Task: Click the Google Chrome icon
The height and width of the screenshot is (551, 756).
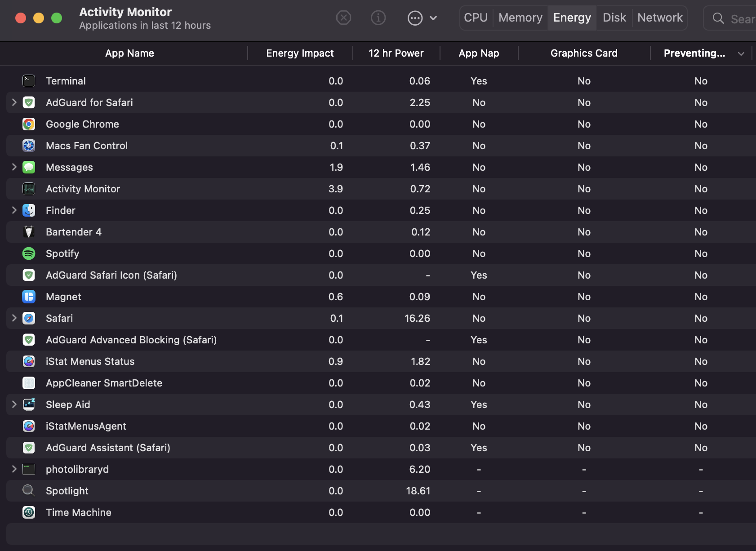Action: coord(29,124)
